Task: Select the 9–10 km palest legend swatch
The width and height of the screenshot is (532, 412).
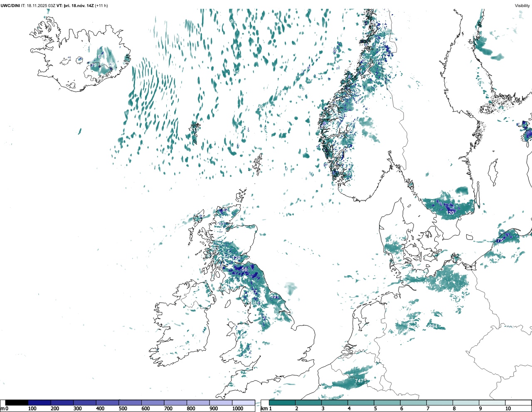Action: pos(493,402)
